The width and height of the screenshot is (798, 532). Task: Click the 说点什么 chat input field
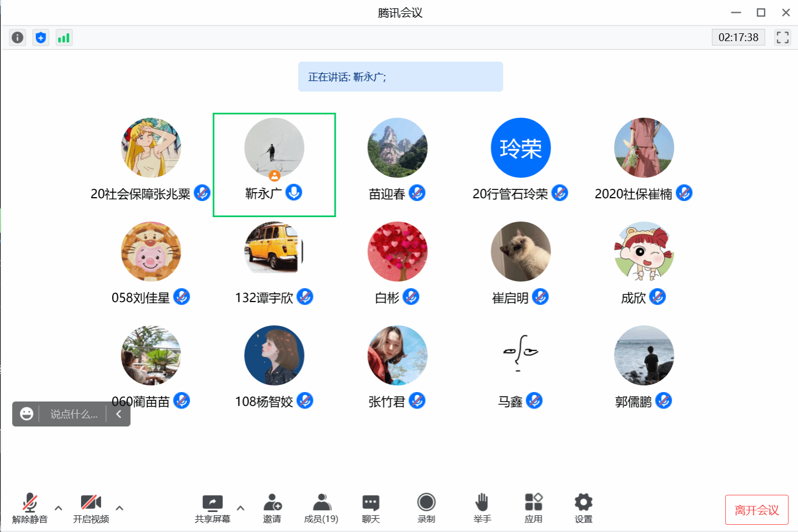73,414
